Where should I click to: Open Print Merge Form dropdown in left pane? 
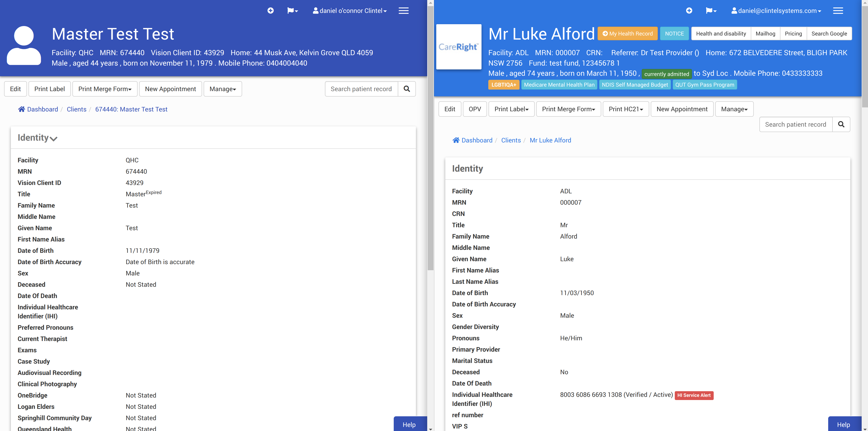click(105, 89)
